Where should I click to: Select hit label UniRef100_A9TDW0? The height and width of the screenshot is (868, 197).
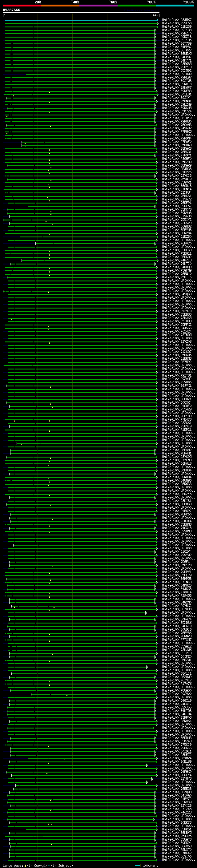pos(177,74)
